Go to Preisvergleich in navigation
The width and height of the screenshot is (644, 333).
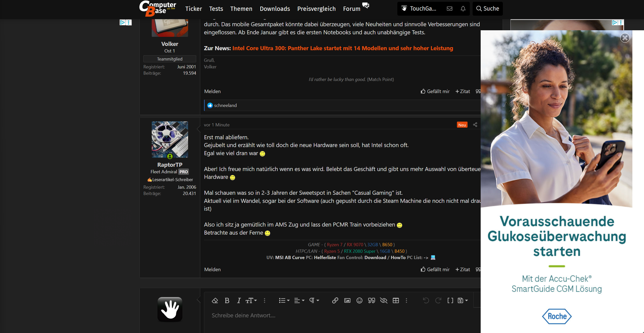(316, 9)
